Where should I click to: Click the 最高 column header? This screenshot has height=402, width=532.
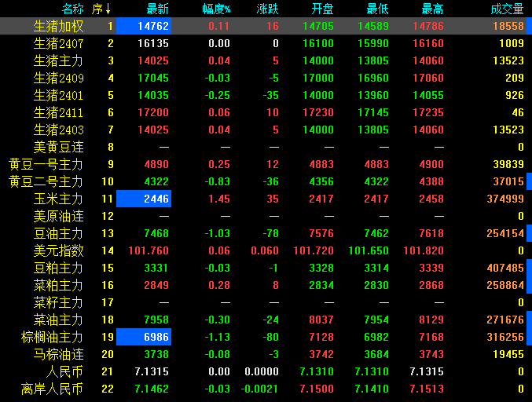coord(432,9)
